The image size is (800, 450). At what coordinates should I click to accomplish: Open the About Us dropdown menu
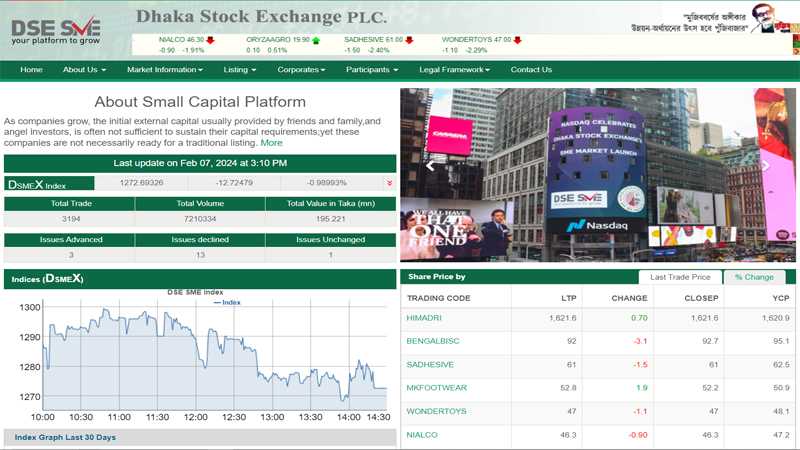tap(84, 70)
